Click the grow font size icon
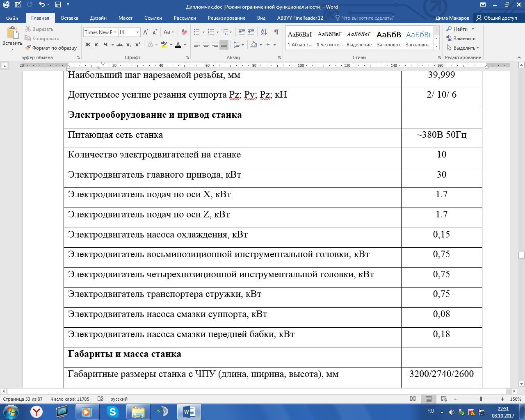 tap(146, 32)
